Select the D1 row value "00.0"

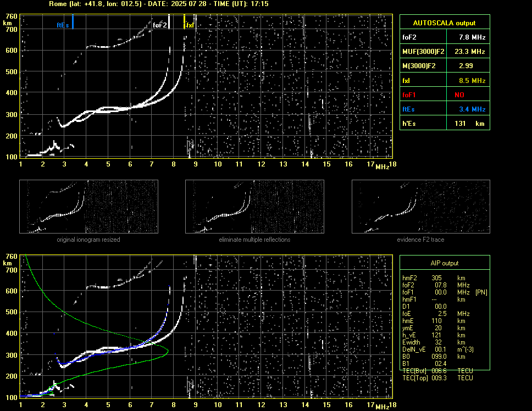coord(440,306)
